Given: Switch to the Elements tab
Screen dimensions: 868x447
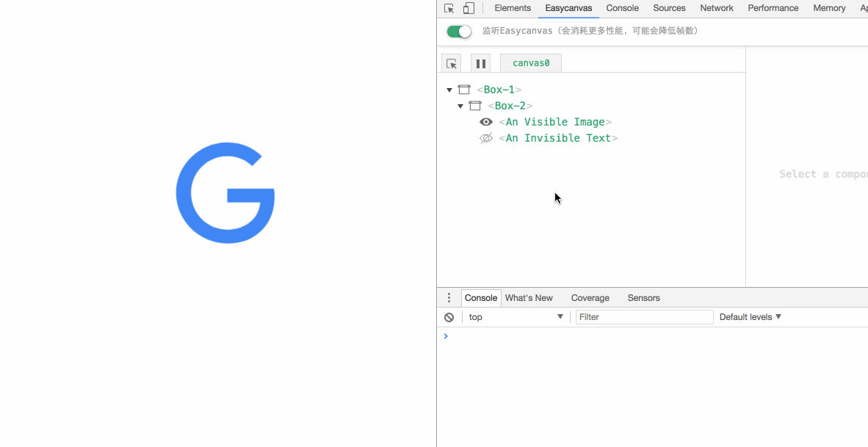Looking at the screenshot, I should click(x=513, y=8).
